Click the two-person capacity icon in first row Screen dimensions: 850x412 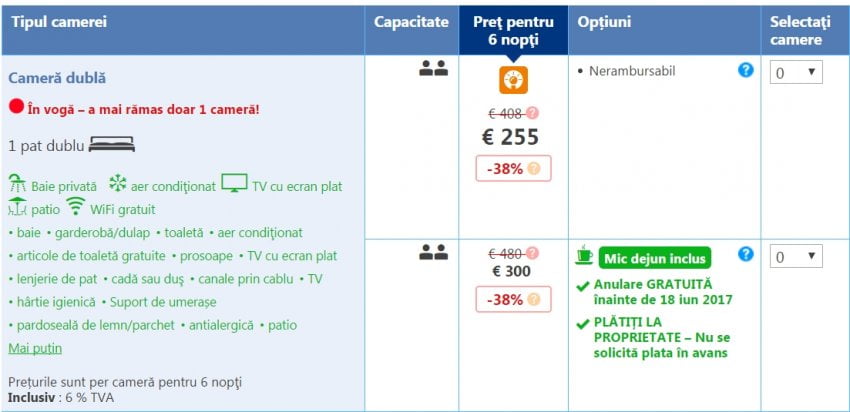pyautogui.click(x=433, y=69)
